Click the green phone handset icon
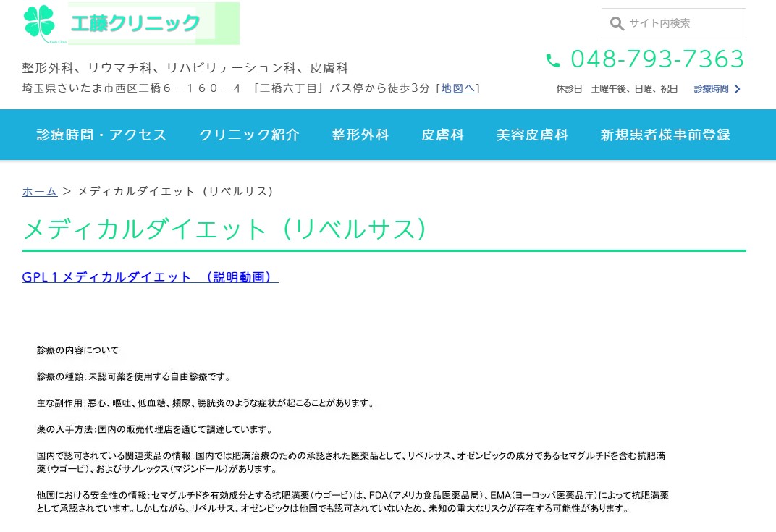Image resolution: width=776 pixels, height=532 pixels. (x=553, y=60)
